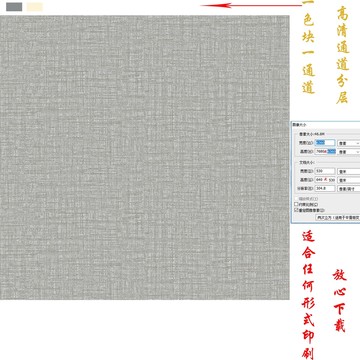Screen dimensions: 360x360
Task: Click the dark gray color swatch
Action: [14, 7]
